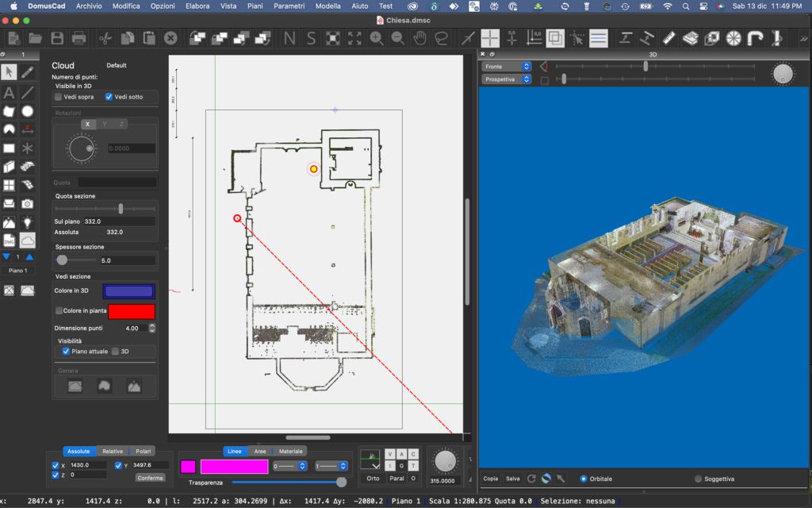
Task: Enable the Vedi sopra checkbox
Action: pyautogui.click(x=59, y=97)
